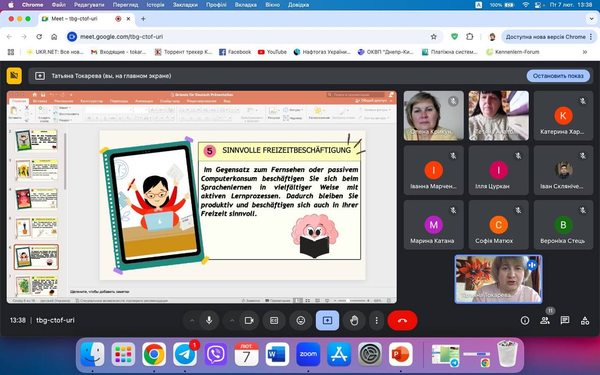Open UKR.NET bookmark
This screenshot has height=375, width=600.
pos(55,52)
